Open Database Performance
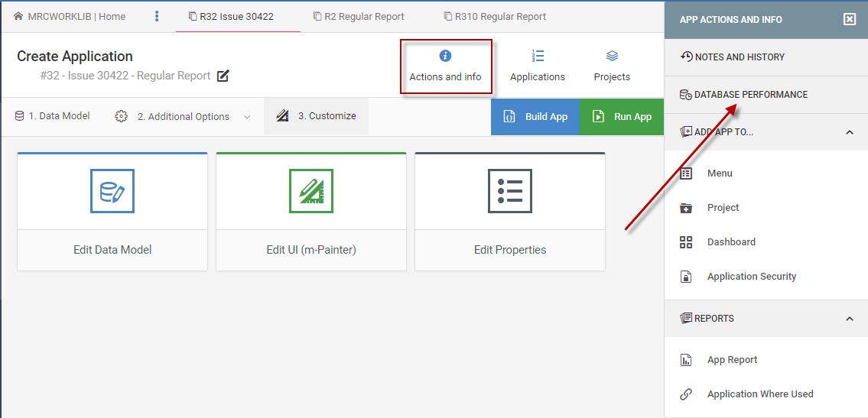Viewport: 868px width, 418px height. tap(750, 95)
